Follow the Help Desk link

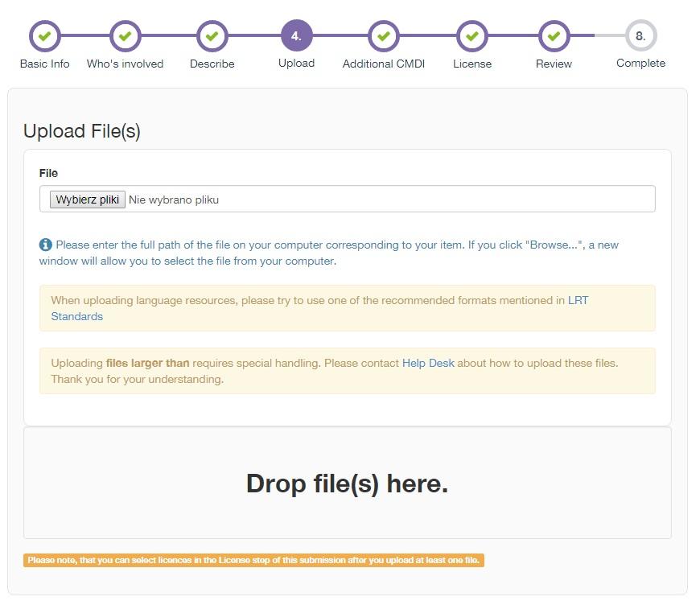[x=428, y=363]
